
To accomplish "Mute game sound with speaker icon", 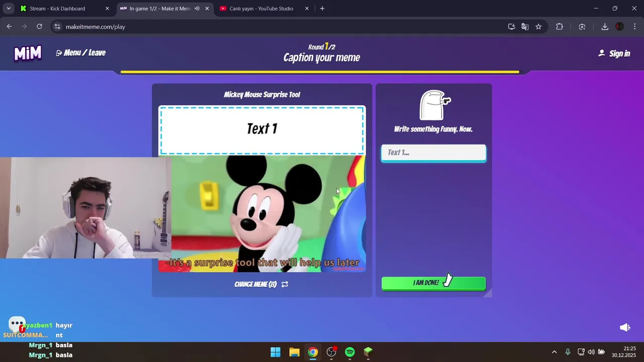I will (625, 327).
